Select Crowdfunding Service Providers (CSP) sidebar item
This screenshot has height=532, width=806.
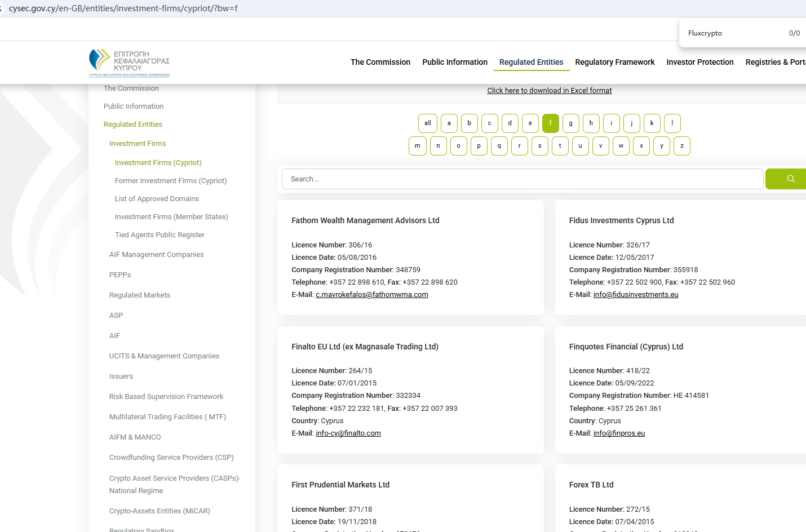coord(171,458)
